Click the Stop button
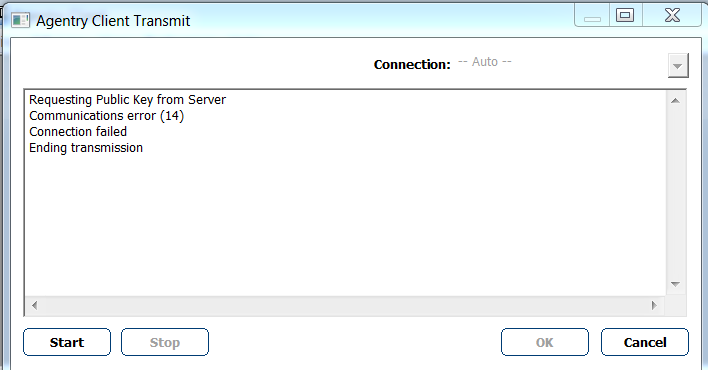This screenshot has height=370, width=708. click(x=165, y=342)
